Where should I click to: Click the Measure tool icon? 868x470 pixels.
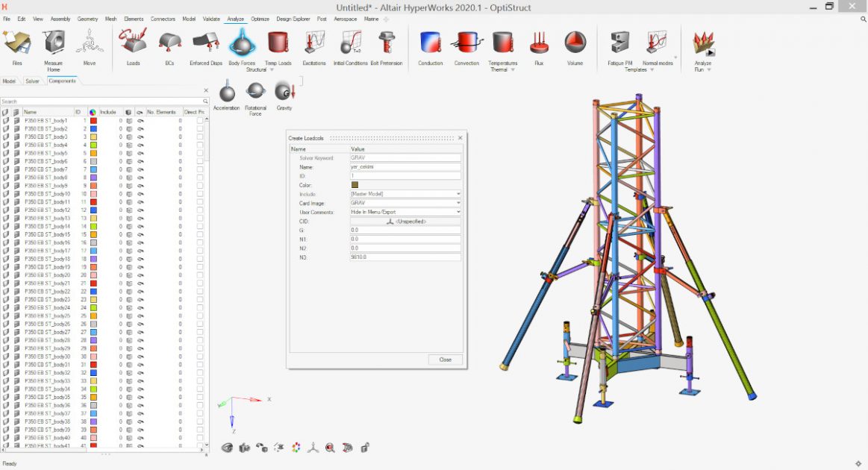point(53,43)
